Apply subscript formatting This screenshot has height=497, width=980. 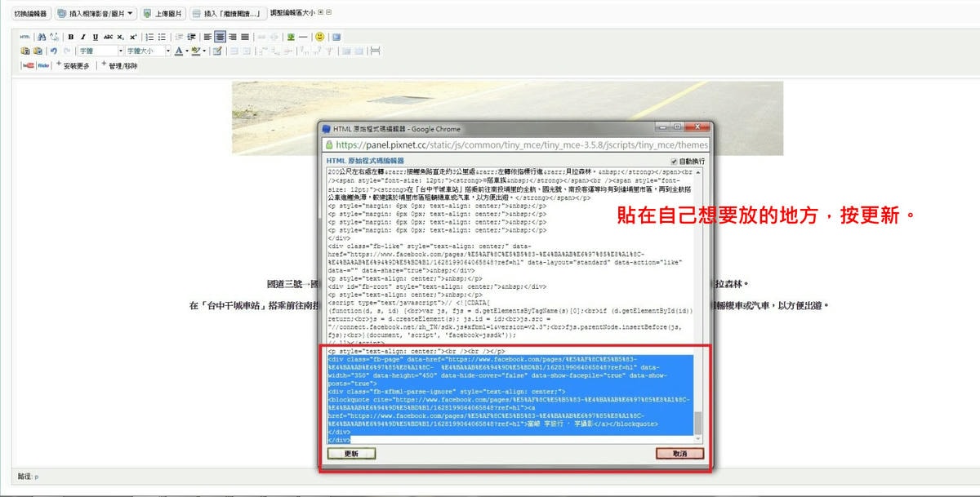tap(120, 37)
